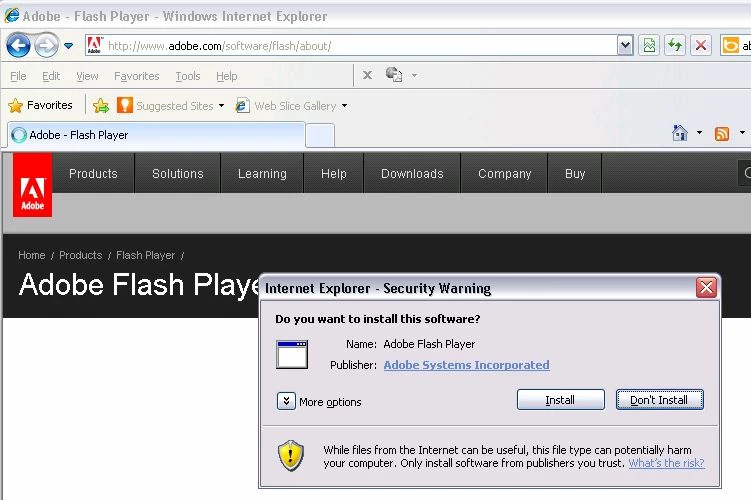Click the Products breadcrumb link

pyautogui.click(x=80, y=255)
